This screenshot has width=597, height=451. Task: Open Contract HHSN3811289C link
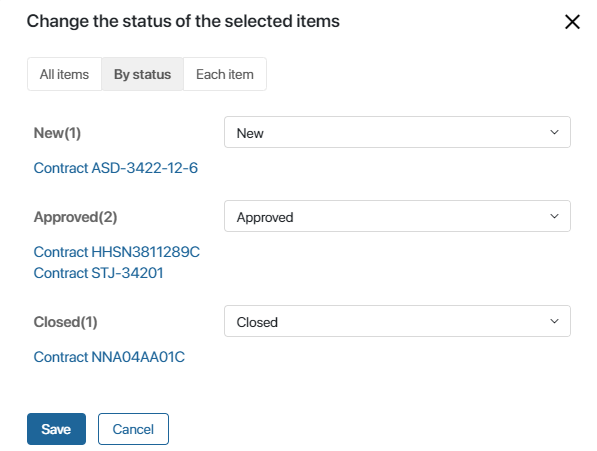click(x=117, y=252)
